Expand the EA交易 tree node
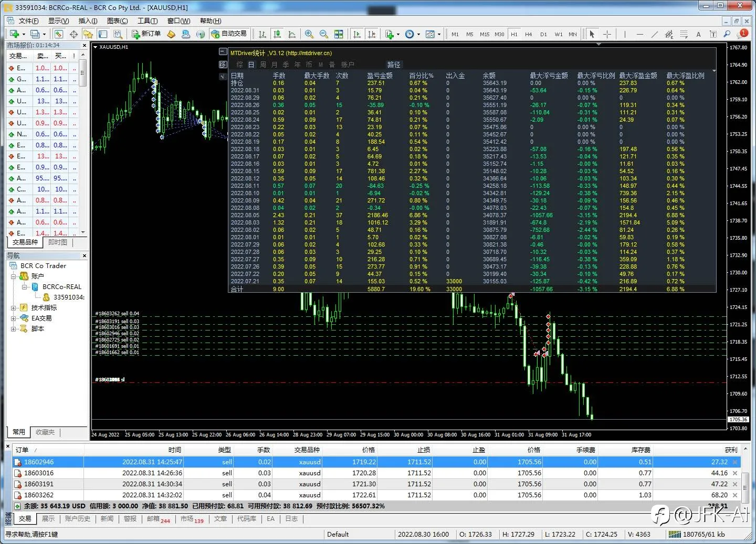This screenshot has height=544, width=756. 14,318
